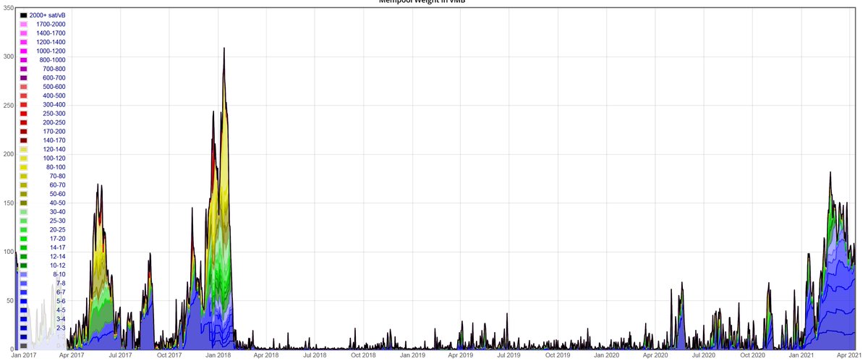Screen dimensions: 868x361
Task: Click the black 2000+ sat/vB legend swatch
Action: [x=24, y=15]
